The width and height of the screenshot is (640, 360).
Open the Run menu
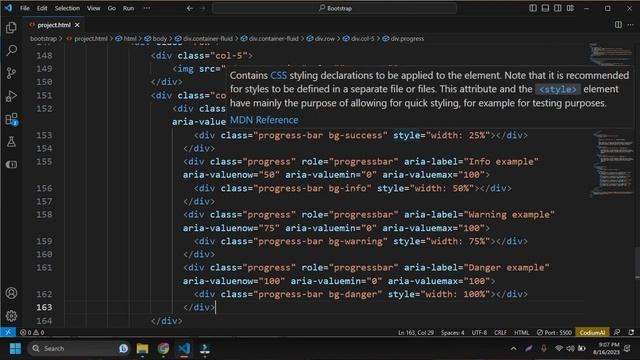129,8
